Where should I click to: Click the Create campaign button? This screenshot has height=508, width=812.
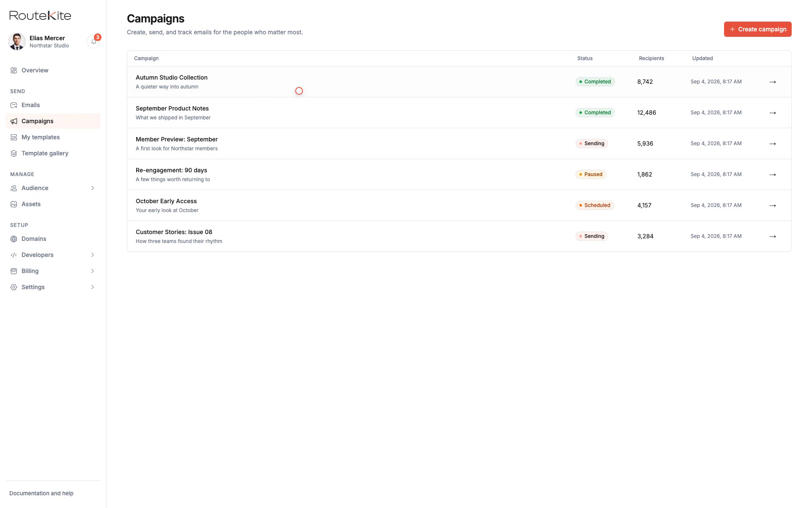tap(757, 29)
